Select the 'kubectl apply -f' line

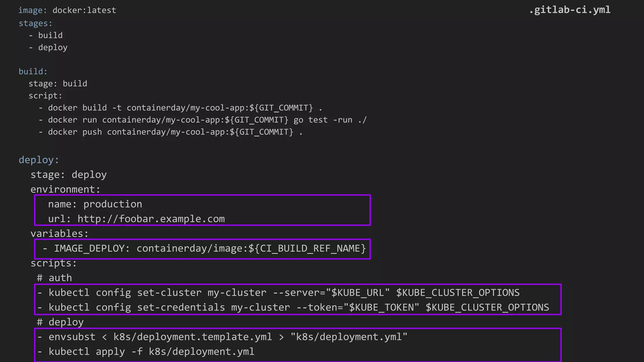point(146,352)
